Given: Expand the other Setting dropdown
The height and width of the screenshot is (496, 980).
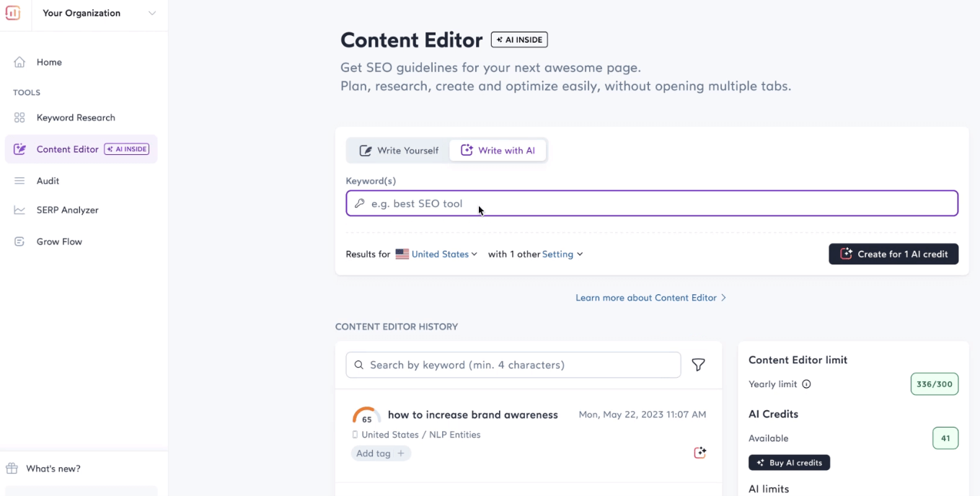Looking at the screenshot, I should pyautogui.click(x=562, y=254).
